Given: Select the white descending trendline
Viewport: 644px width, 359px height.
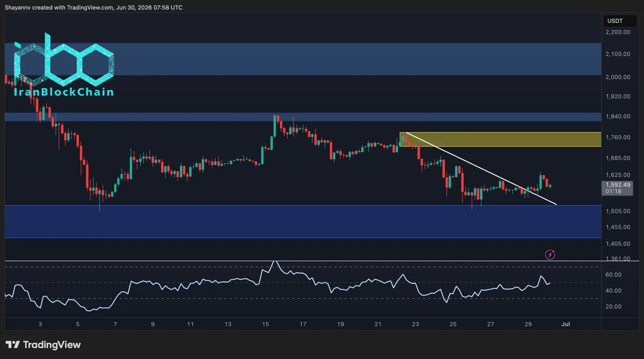Looking at the screenshot, I should (x=481, y=168).
